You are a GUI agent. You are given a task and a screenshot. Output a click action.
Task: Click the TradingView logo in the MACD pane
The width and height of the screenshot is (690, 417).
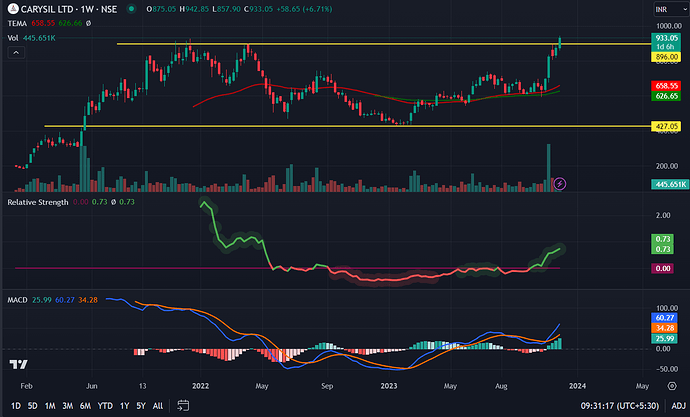click(x=18, y=364)
